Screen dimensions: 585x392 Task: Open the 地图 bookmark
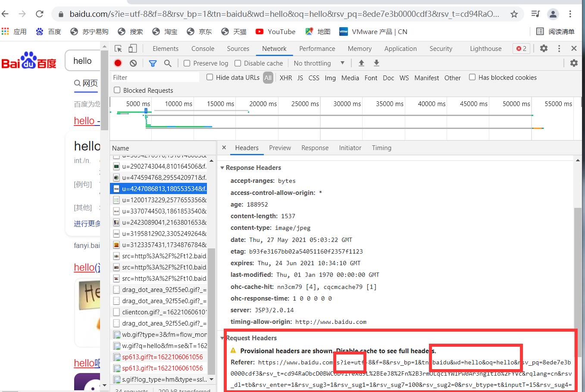click(318, 31)
